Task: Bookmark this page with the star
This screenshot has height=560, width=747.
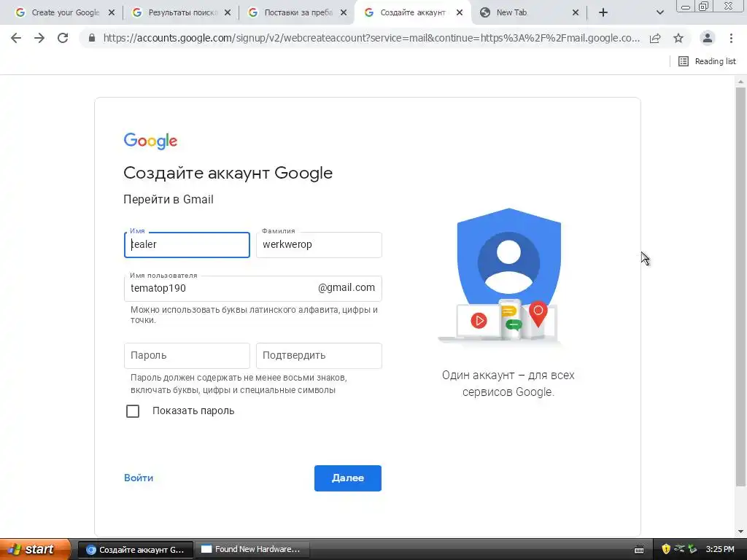Action: [678, 38]
